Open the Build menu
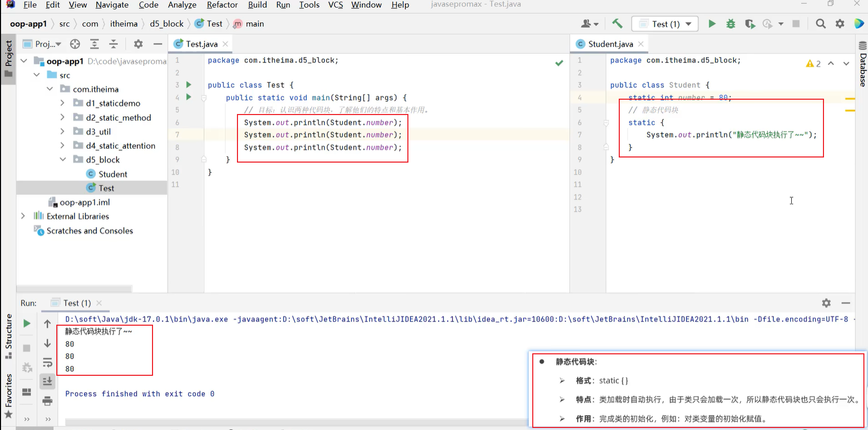868x430 pixels. (257, 5)
